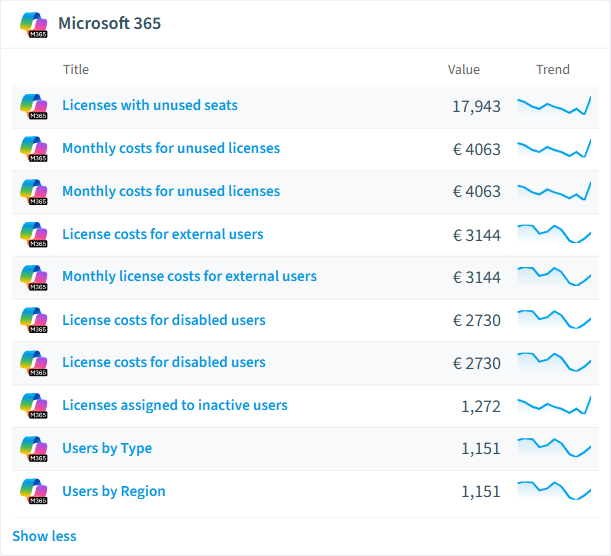Click the 17,943 value for unused seats
611x556 pixels.
(x=476, y=106)
